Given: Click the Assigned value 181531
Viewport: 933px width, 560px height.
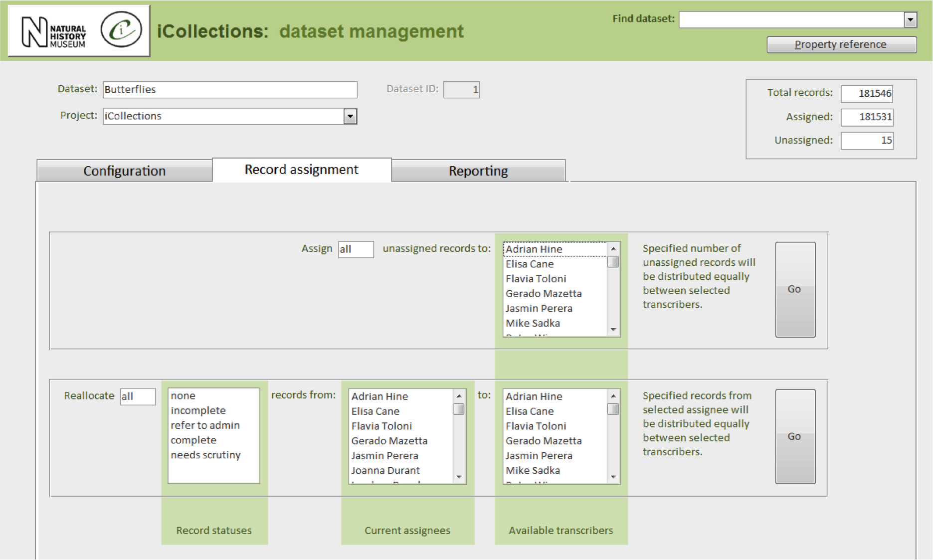Looking at the screenshot, I should [x=867, y=117].
